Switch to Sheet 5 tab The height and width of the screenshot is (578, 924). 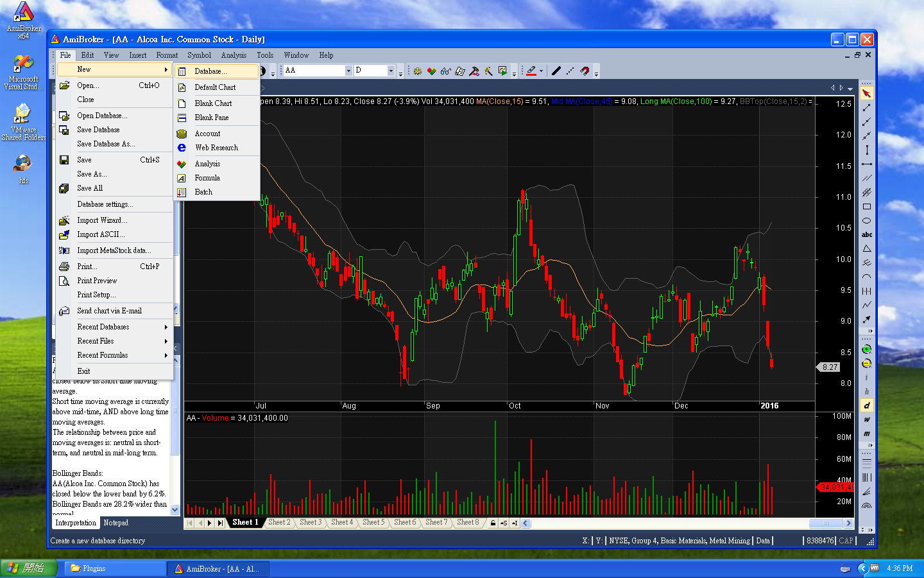373,523
